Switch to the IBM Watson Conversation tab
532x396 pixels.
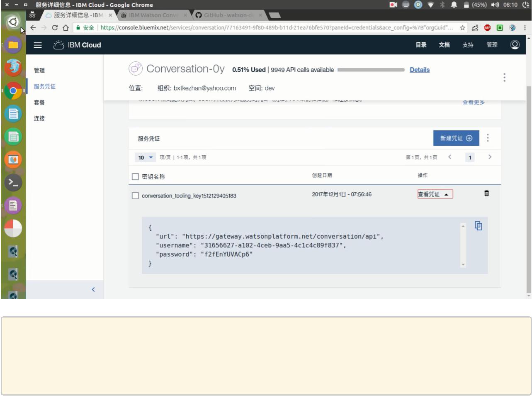153,15
